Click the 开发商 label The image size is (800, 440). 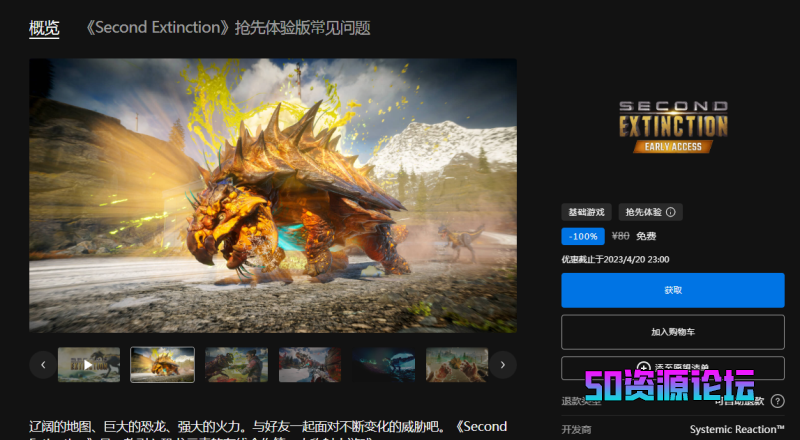pos(577,430)
